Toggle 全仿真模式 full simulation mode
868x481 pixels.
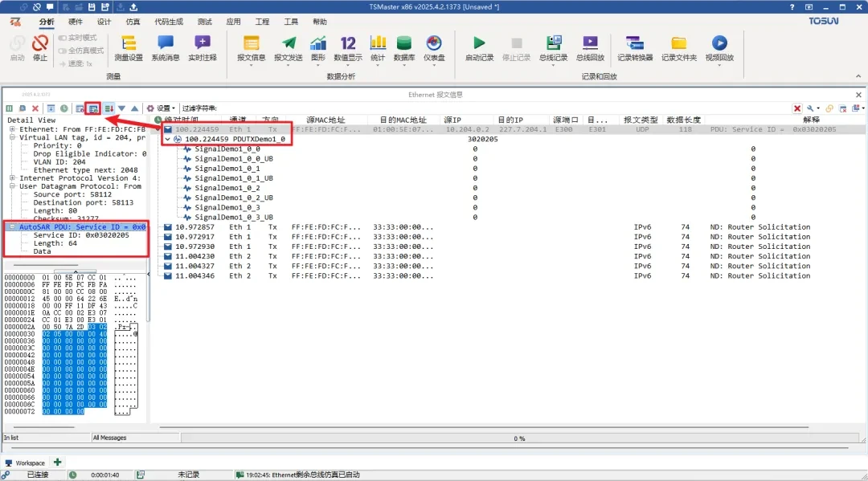pyautogui.click(x=80, y=51)
